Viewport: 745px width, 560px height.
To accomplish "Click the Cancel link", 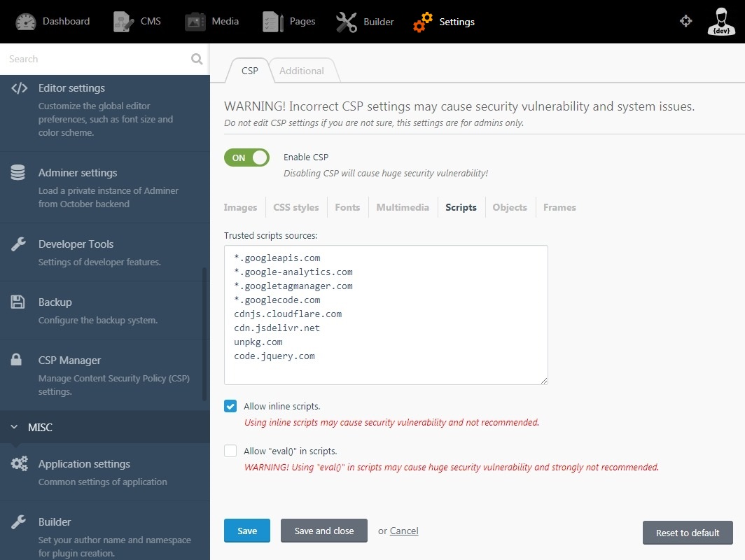I will (404, 531).
